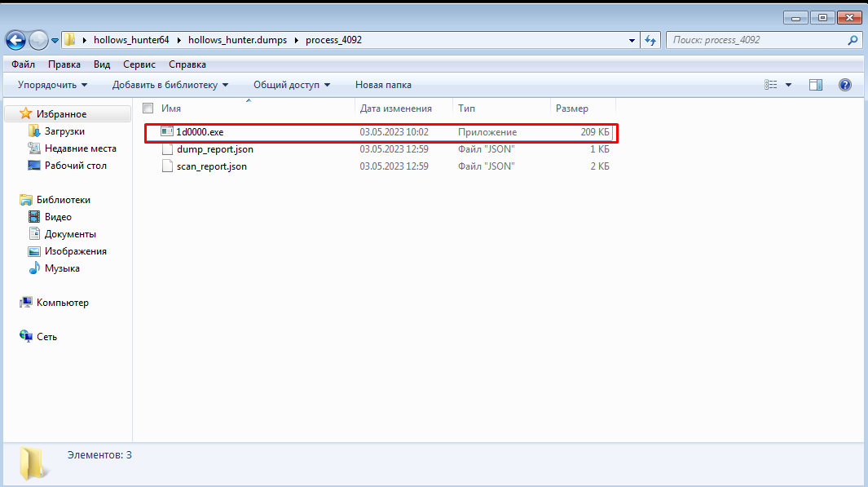
Task: Click the Forward navigation arrow button
Action: click(x=38, y=40)
